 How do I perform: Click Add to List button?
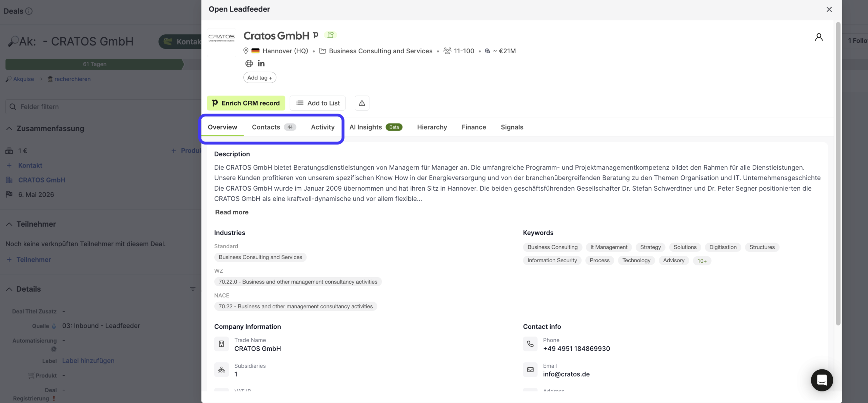(317, 103)
